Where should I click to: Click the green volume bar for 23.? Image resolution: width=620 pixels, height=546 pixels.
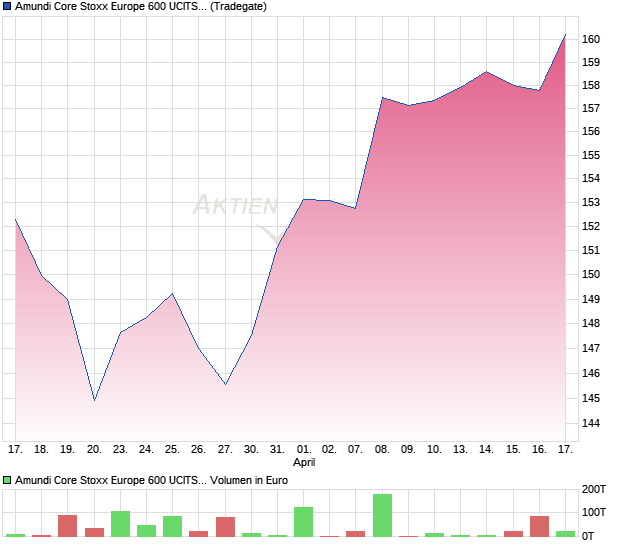(120, 524)
